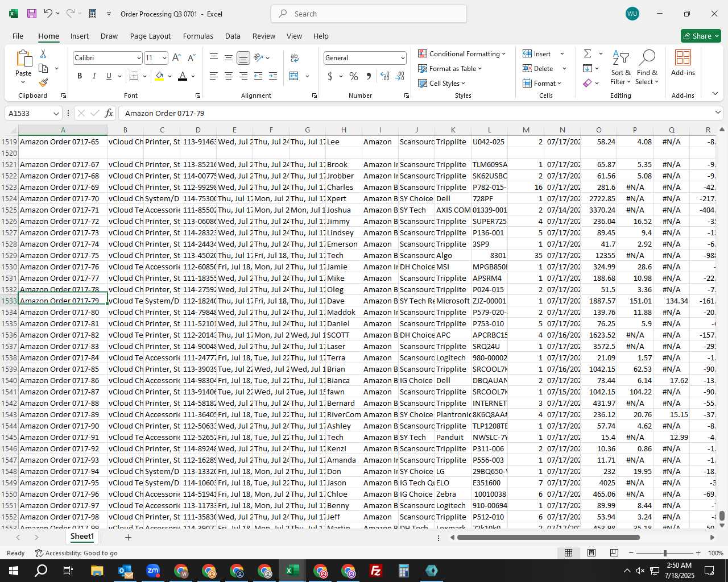Switch to the Insert tab
This screenshot has width=728, height=582.
coord(80,36)
